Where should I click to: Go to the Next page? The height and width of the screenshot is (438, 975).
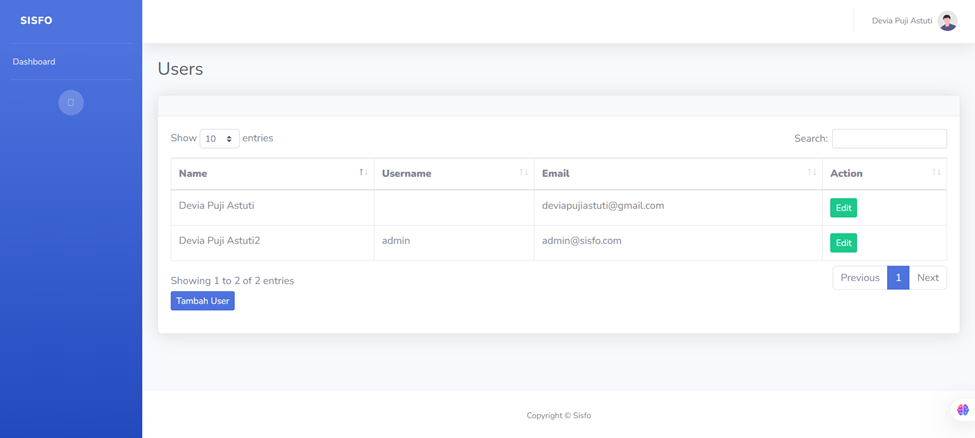point(927,278)
